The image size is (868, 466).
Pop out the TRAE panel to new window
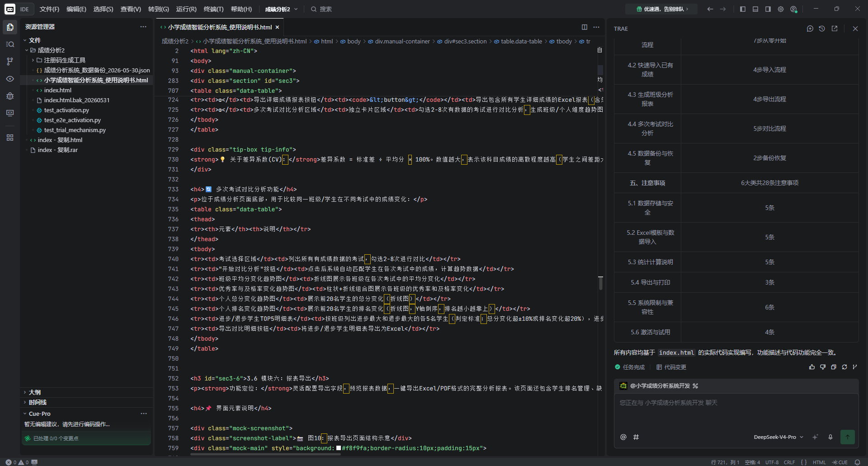coord(835,29)
